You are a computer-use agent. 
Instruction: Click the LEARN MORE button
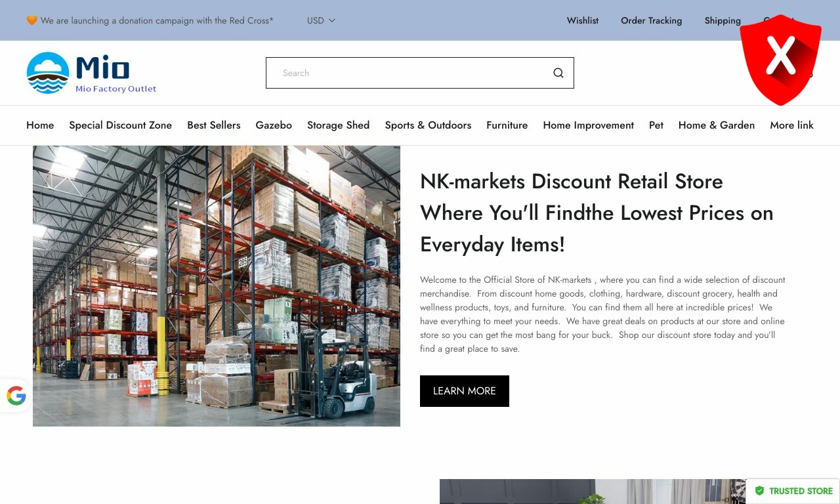click(465, 391)
